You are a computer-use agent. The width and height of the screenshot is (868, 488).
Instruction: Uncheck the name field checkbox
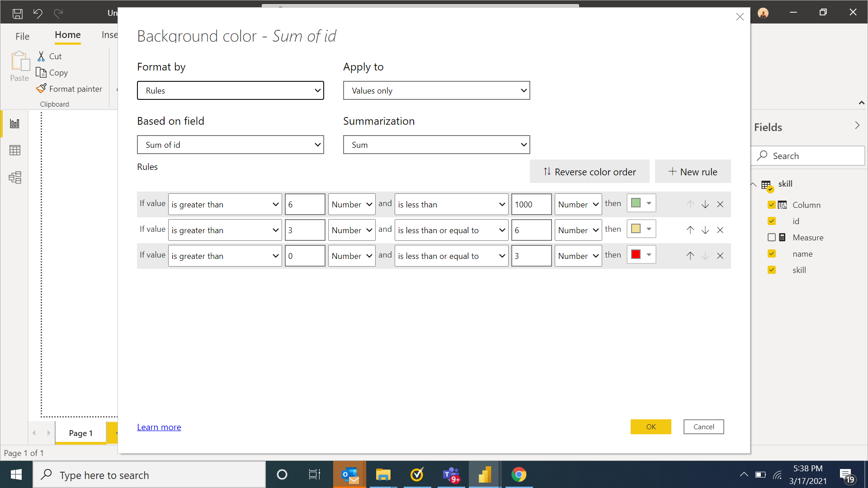point(772,253)
